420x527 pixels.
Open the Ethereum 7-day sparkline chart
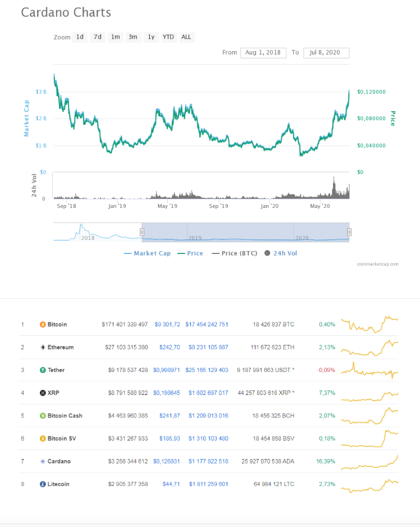tap(369, 348)
